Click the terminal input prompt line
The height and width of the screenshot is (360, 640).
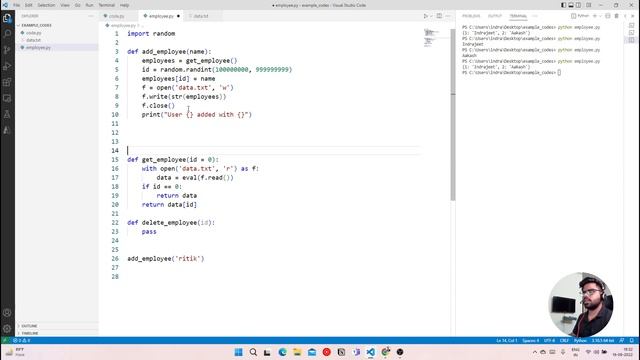[x=511, y=73]
